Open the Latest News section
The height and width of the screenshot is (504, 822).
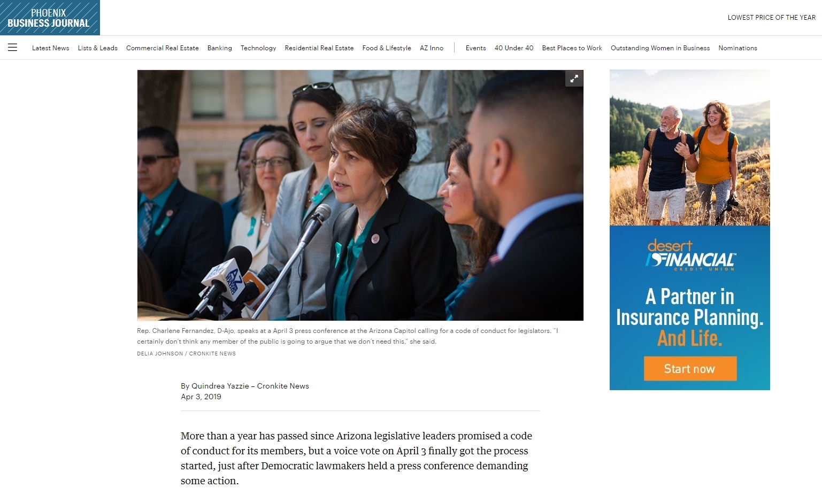[50, 48]
